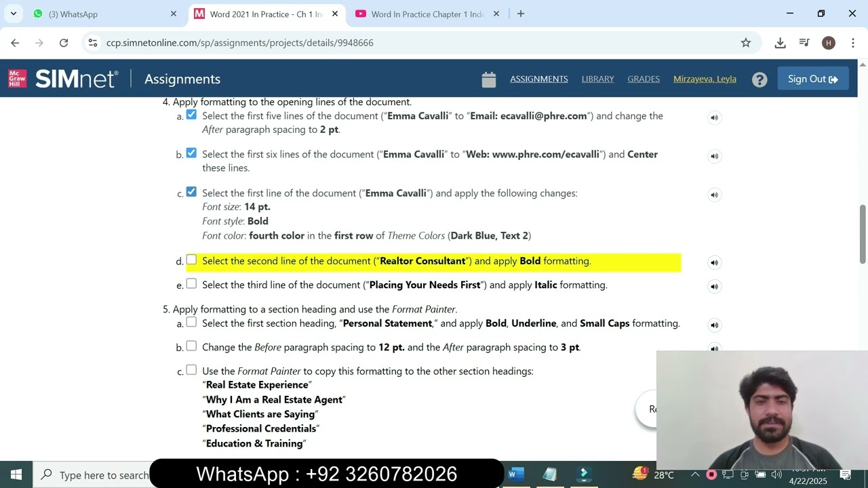Open the tab search dropdown arrow
Screen dimensions: 868x488
(13, 14)
